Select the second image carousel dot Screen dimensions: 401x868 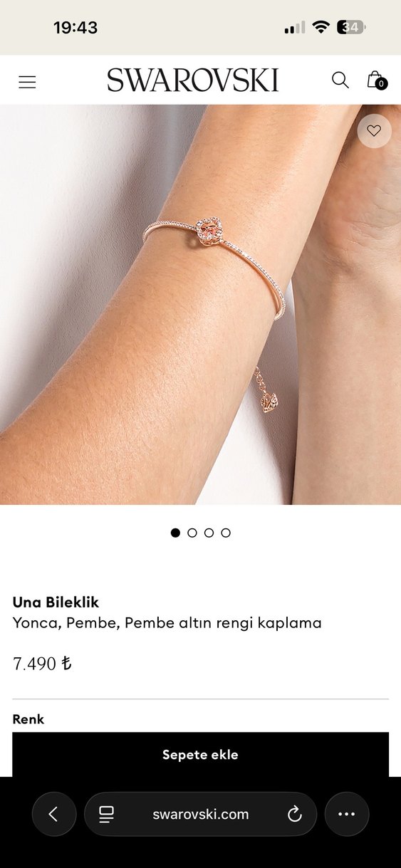192,533
